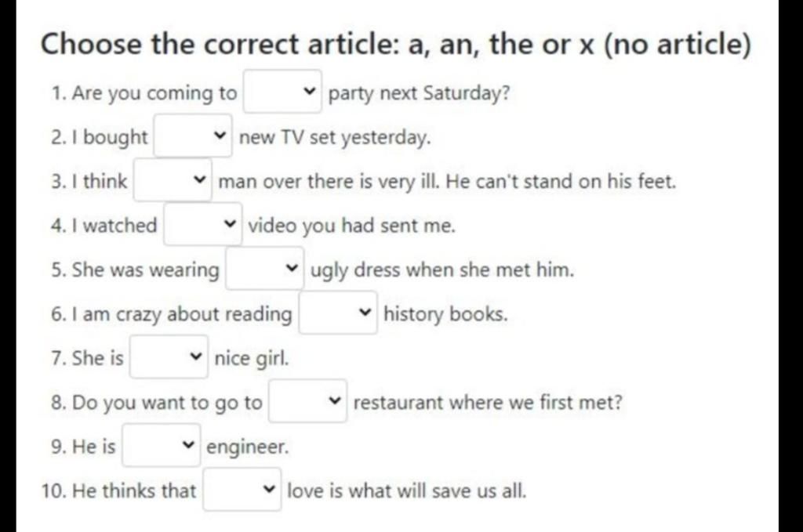Click the chevron arrow in question 3 dropdown
Screen dimensions: 803x532
(x=200, y=179)
